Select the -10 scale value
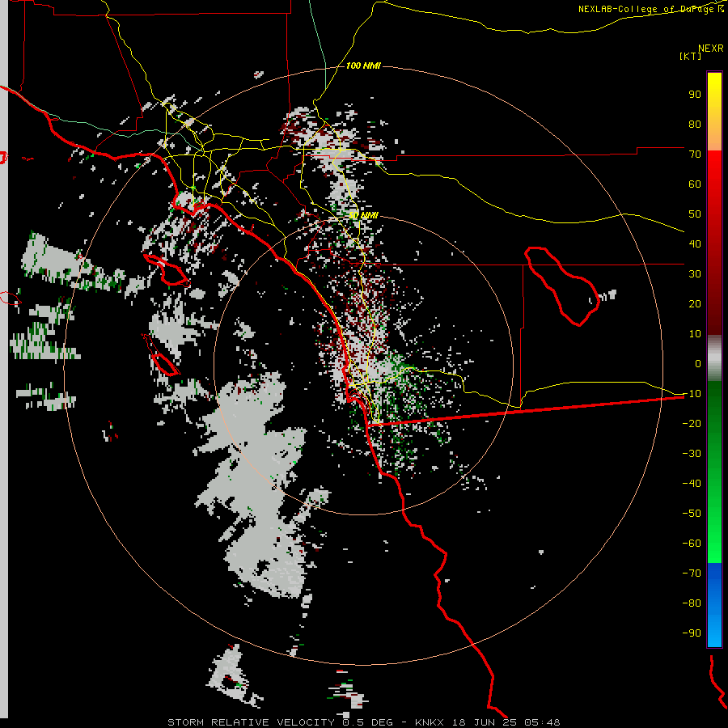728x728 pixels. (x=692, y=394)
